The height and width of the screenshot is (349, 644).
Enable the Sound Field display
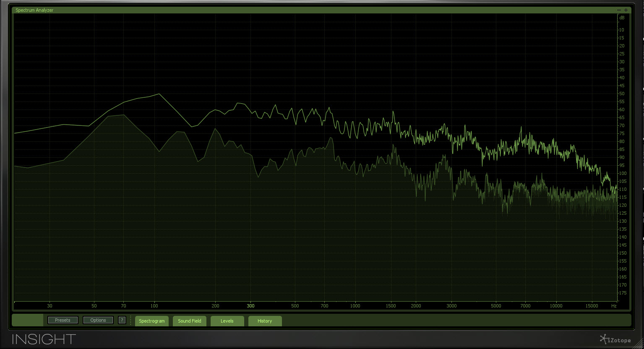coord(189,321)
